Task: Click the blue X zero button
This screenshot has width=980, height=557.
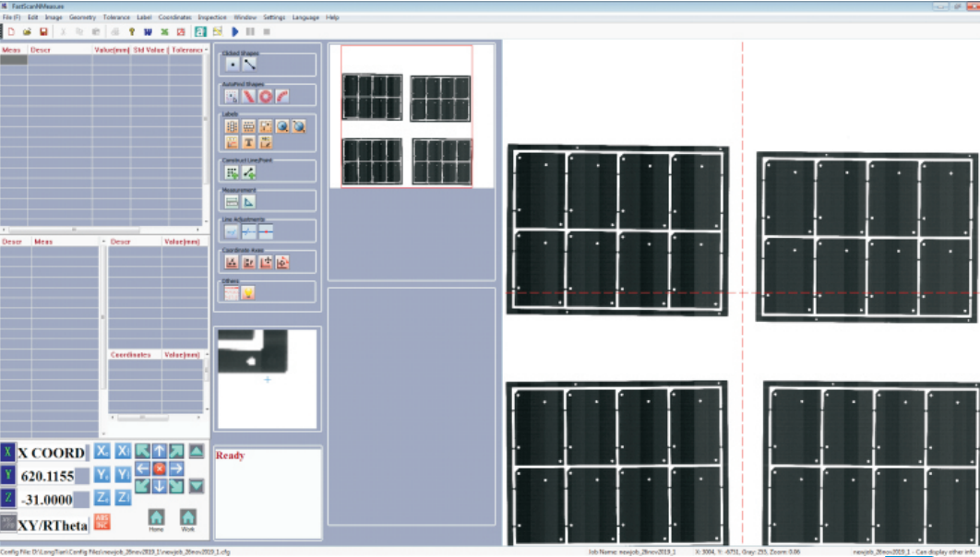Action: pos(102,452)
